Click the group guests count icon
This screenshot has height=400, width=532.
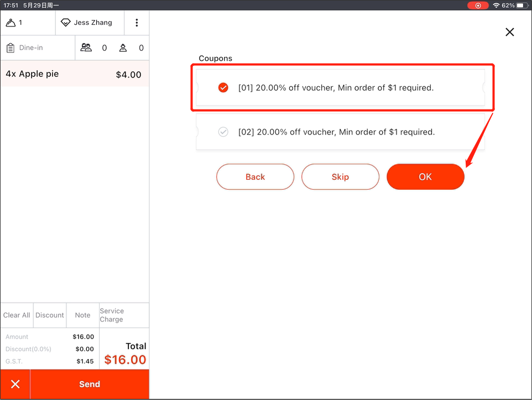click(86, 48)
